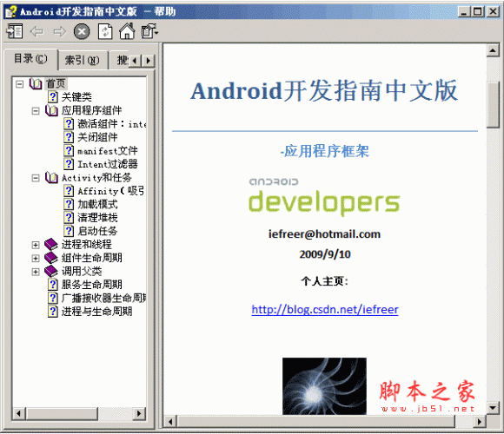This screenshot has height=434, width=504.
Task: Refresh the page with the Refresh icon
Action: coord(105,31)
